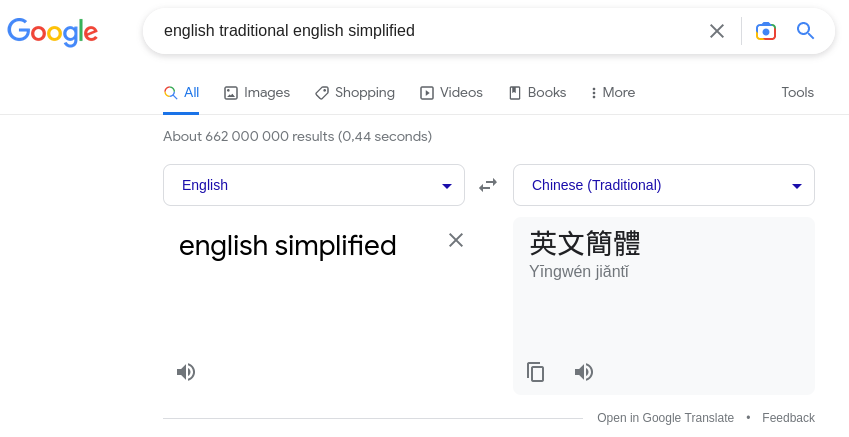849x437 pixels.
Task: Open the English source language dropdown
Action: point(314,185)
